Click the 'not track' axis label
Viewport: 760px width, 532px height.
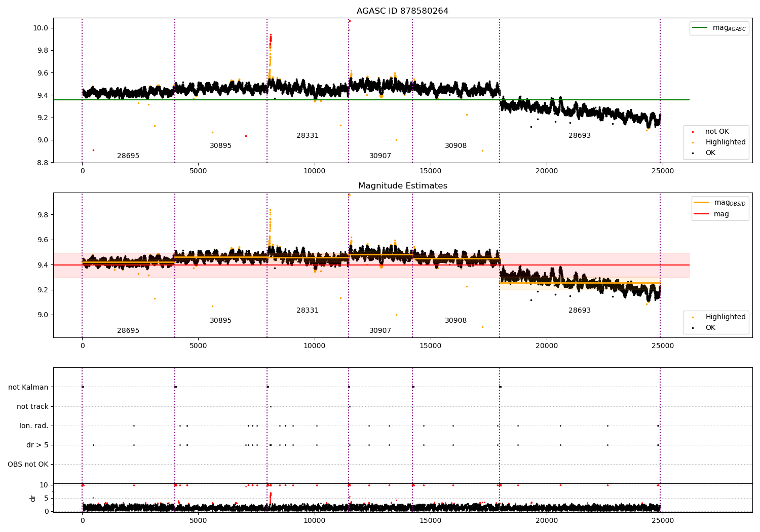[x=32, y=406]
